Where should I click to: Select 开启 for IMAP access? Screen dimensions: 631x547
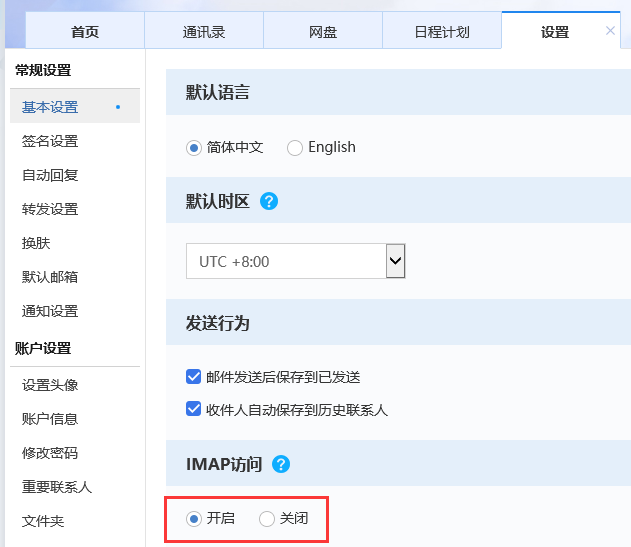click(194, 518)
